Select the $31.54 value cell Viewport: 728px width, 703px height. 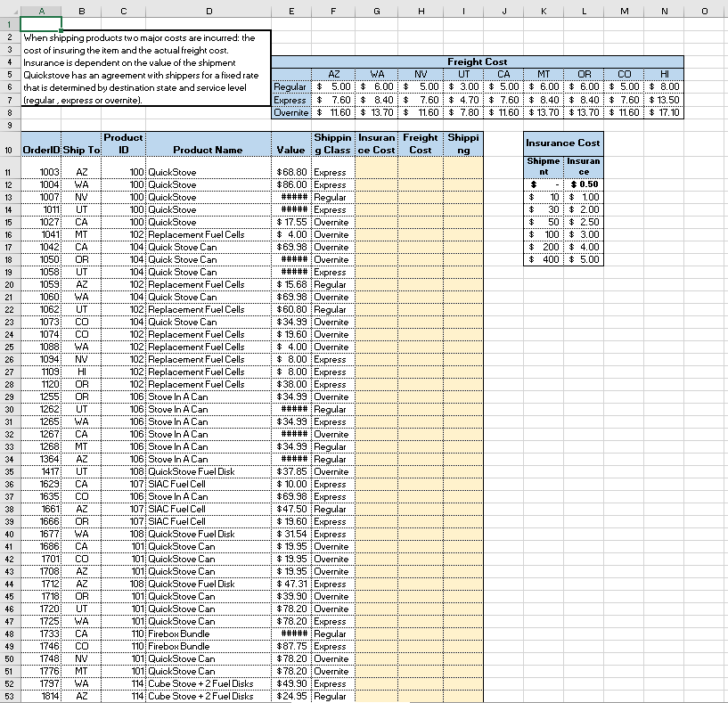[291, 534]
